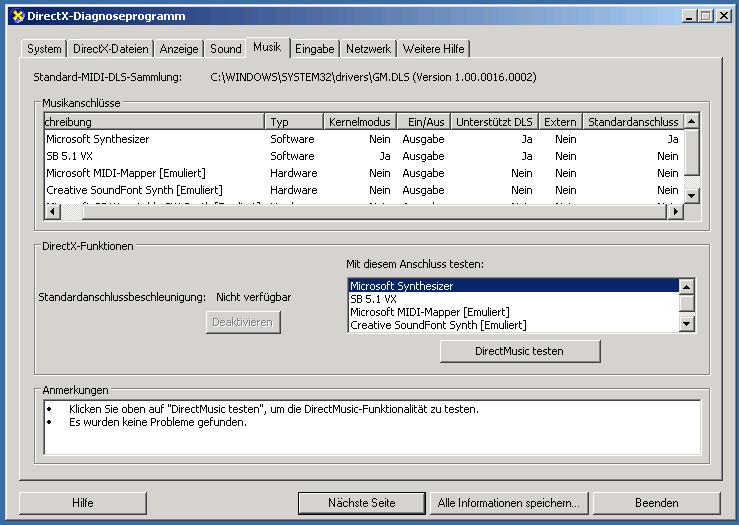Switch to the Sound tab
This screenshot has width=739, height=525.
(226, 49)
